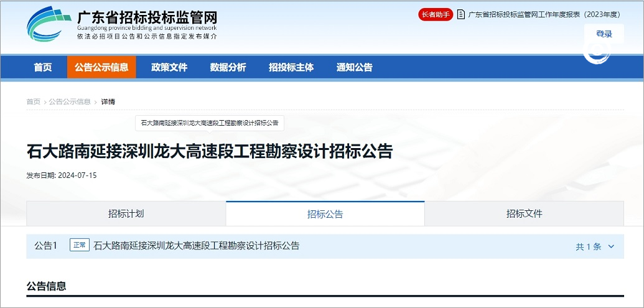644x308 pixels.
Task: Open 通知公告 in the navigation bar
Action: pyautogui.click(x=355, y=67)
